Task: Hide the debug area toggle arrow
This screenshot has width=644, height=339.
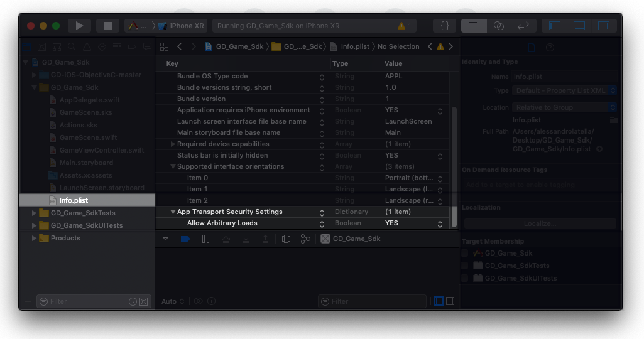Action: click(165, 239)
